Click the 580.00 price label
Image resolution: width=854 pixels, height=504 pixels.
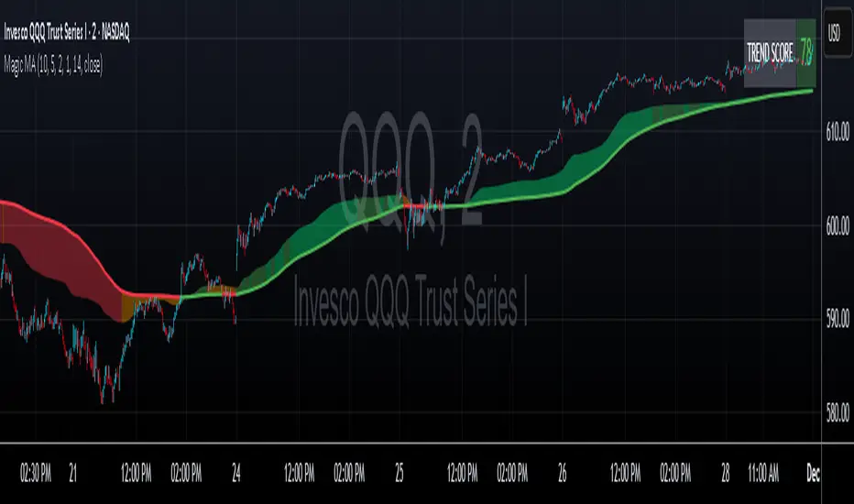click(x=838, y=412)
